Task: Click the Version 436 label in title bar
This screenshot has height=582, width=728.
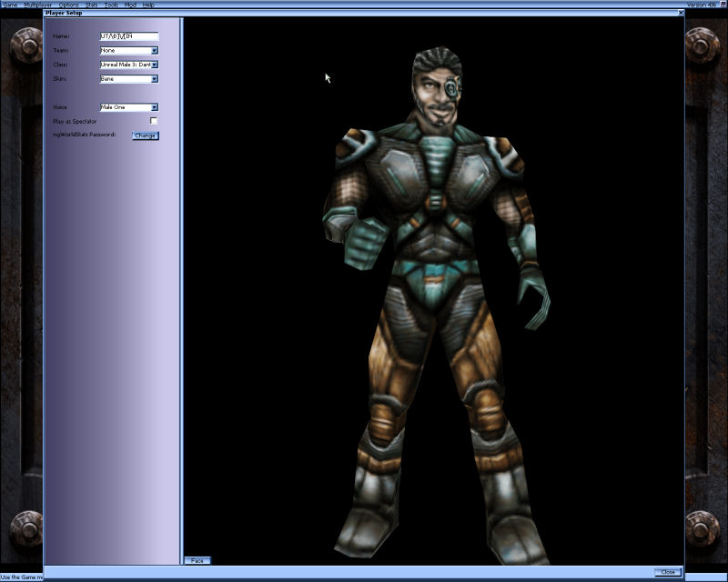Action: pyautogui.click(x=702, y=4)
